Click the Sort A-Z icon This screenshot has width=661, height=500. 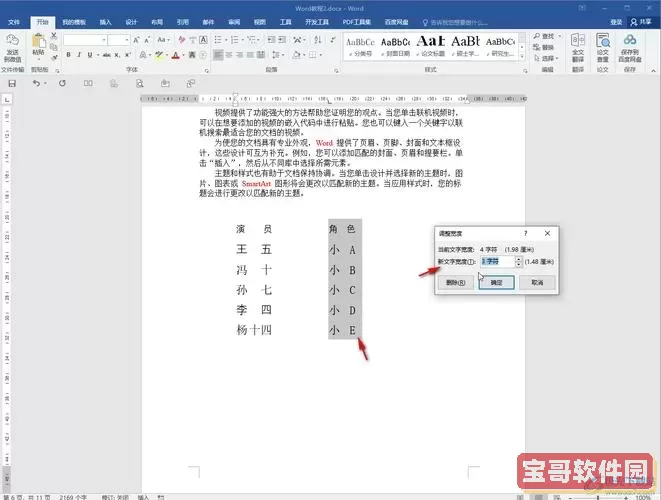coord(318,40)
